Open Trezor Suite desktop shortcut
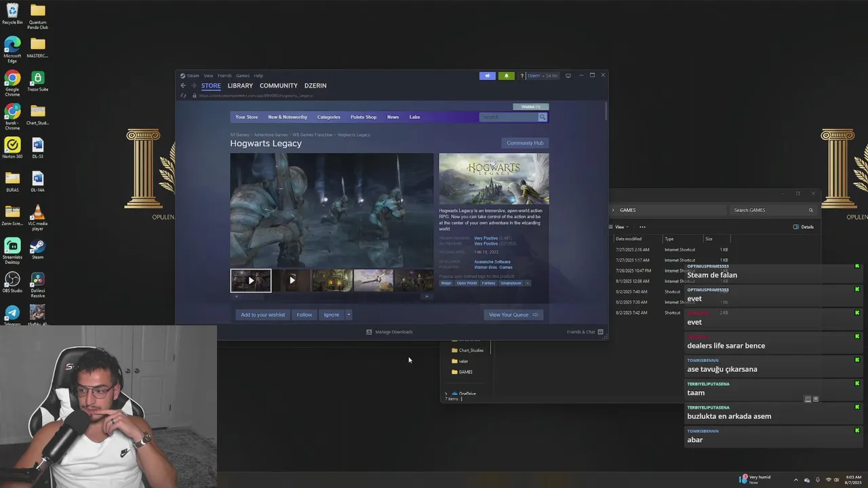This screenshot has height=488, width=868. (37, 81)
